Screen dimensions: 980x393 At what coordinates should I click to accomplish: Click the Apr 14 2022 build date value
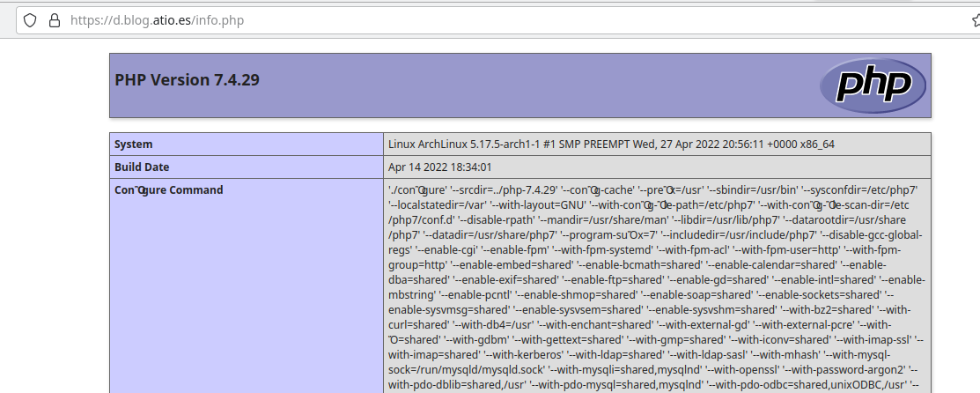(439, 167)
